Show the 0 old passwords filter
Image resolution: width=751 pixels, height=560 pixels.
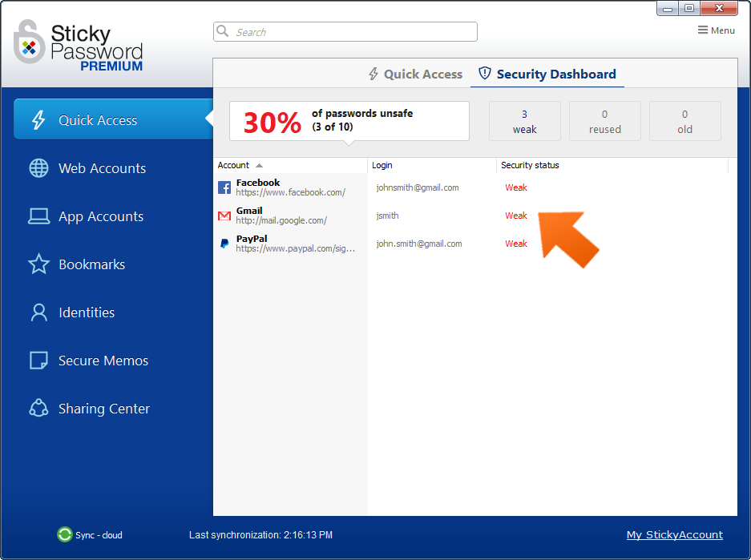click(685, 121)
